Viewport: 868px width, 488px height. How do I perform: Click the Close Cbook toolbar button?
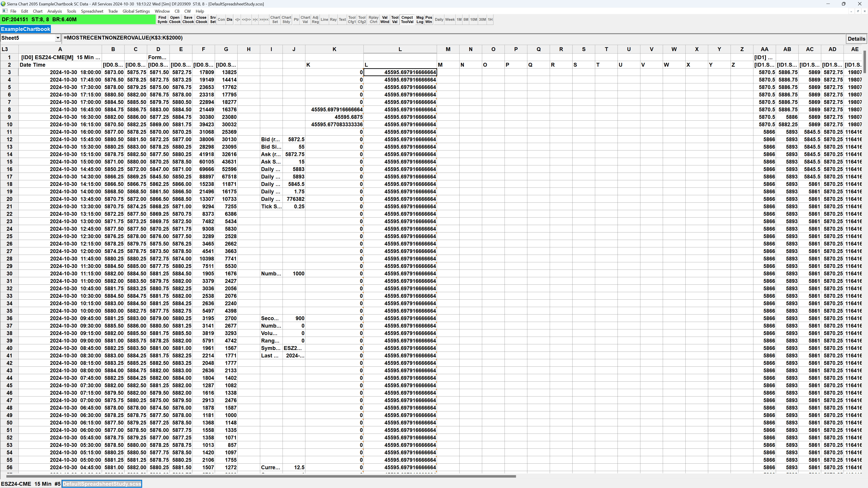[x=201, y=19]
